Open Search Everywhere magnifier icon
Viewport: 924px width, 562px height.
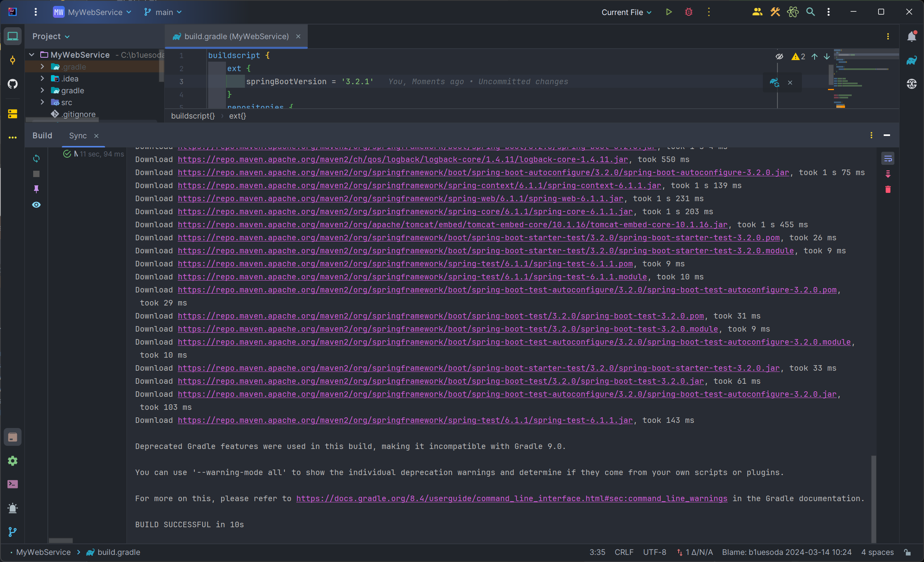pos(811,12)
